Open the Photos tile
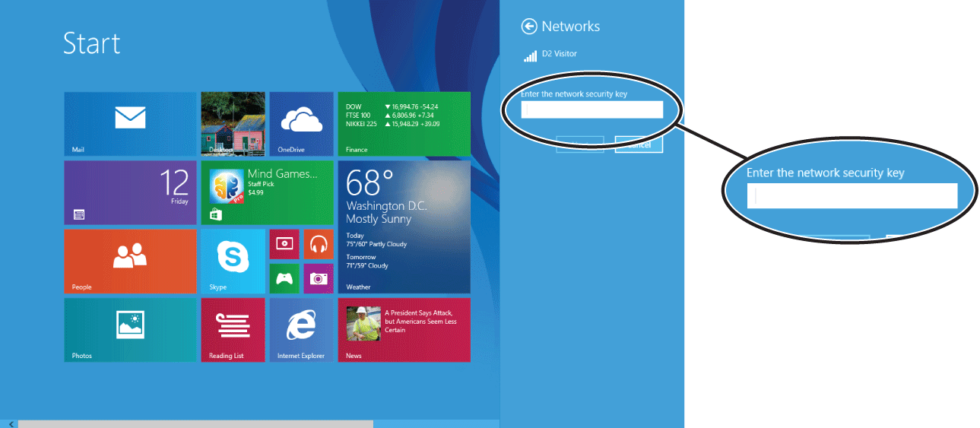980x428 pixels. click(130, 329)
